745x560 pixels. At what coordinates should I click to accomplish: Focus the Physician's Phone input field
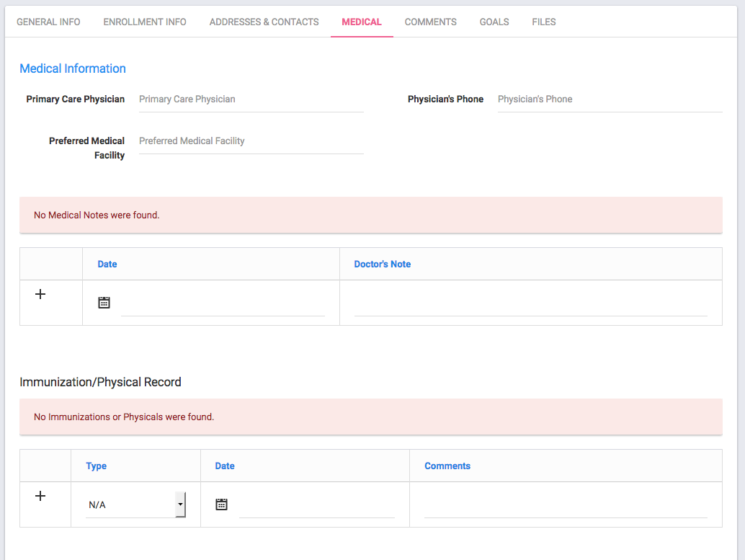pos(609,99)
